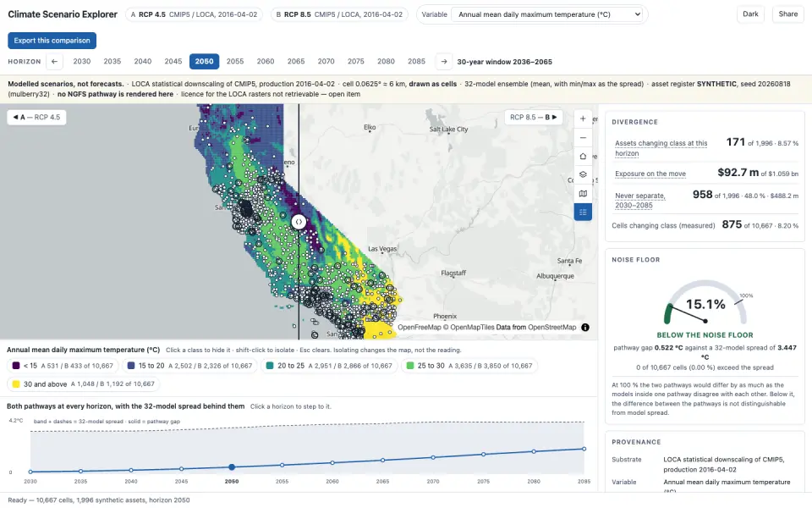Click 'Cells changing class (measured)' text
The image size is (812, 508).
click(663, 225)
